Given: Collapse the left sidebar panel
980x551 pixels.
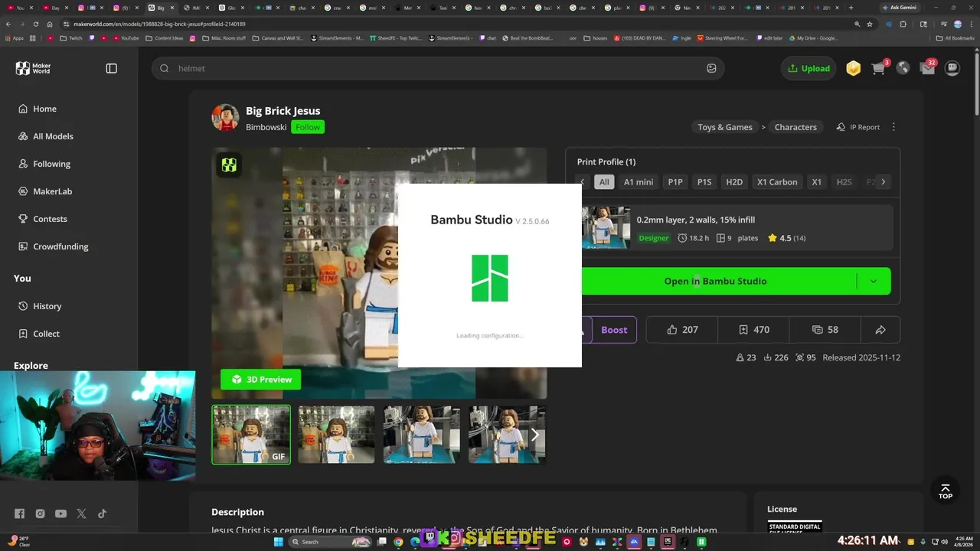Looking at the screenshot, I should pos(112,68).
